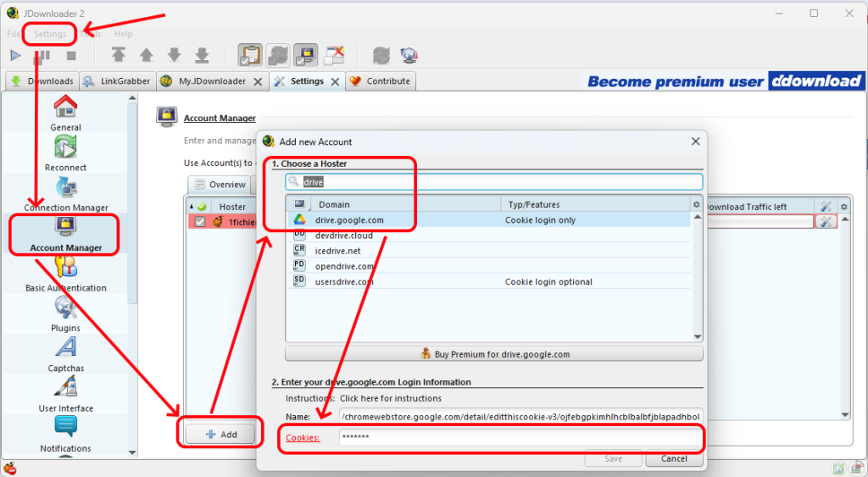
Task: Open 1fichier account row wrench settings
Action: coord(826,222)
